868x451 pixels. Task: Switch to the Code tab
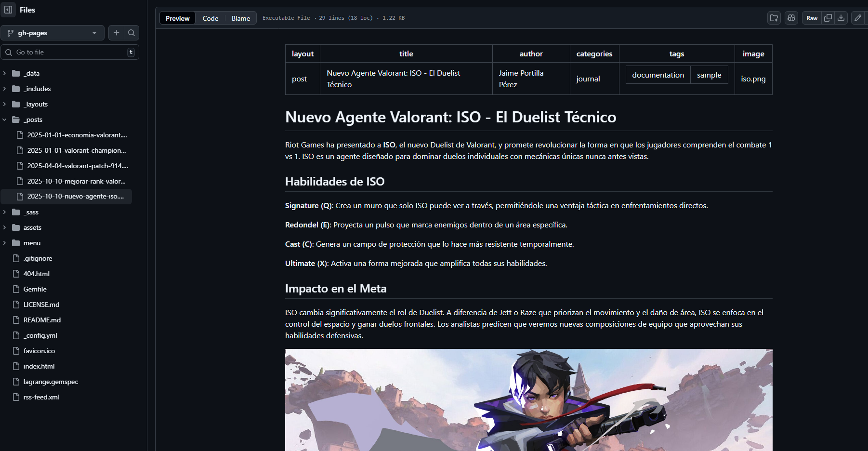click(x=210, y=18)
